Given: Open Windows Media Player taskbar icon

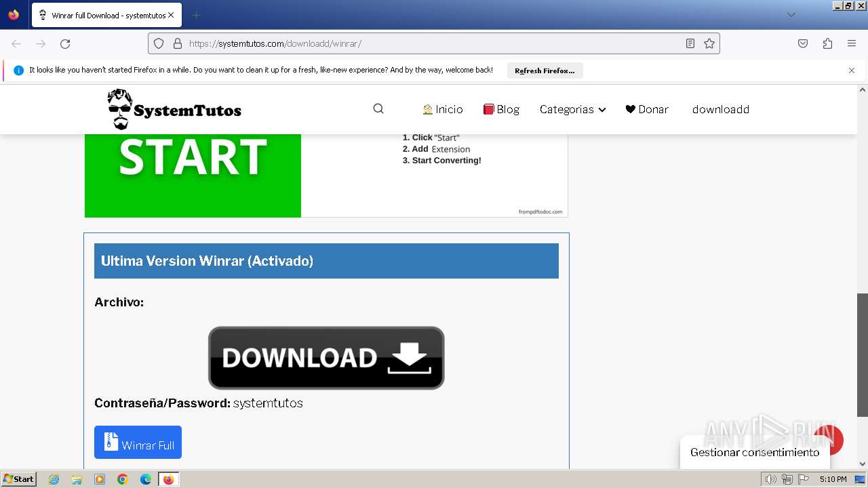Looking at the screenshot, I should tap(100, 479).
